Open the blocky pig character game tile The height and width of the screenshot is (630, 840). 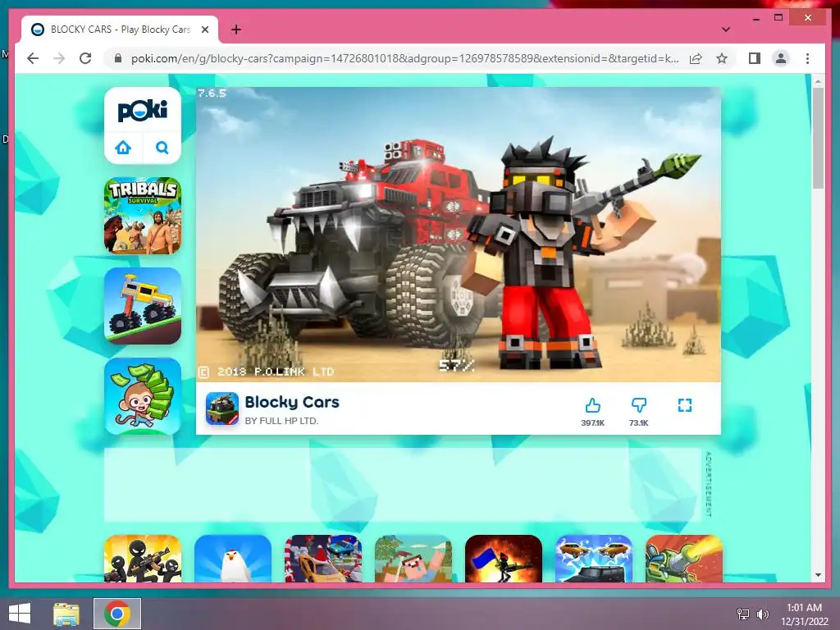413,558
